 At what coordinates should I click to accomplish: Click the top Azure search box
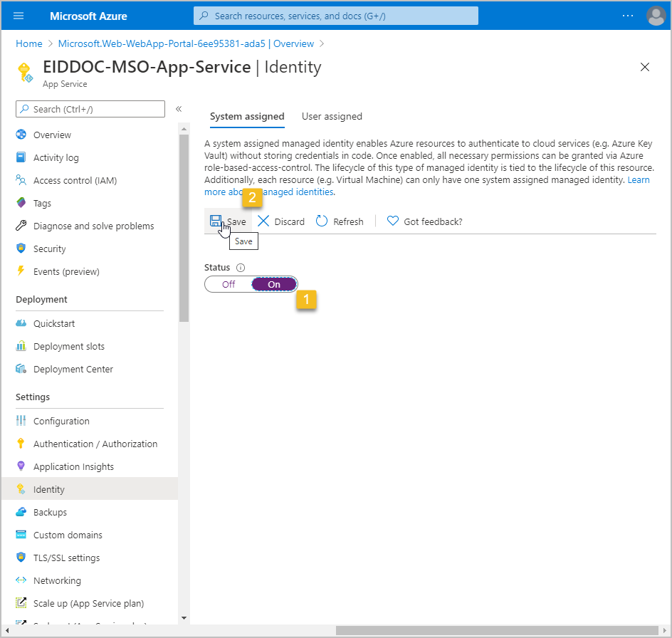point(336,16)
